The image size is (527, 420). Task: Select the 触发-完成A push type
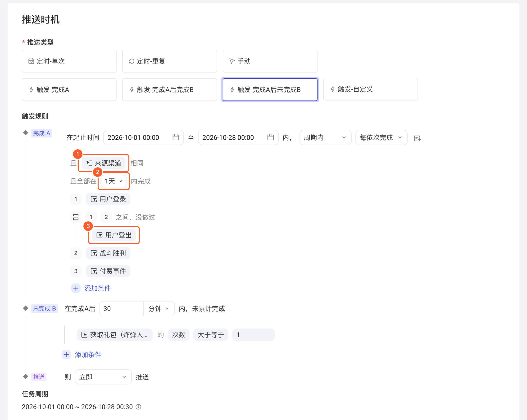[x=69, y=90]
